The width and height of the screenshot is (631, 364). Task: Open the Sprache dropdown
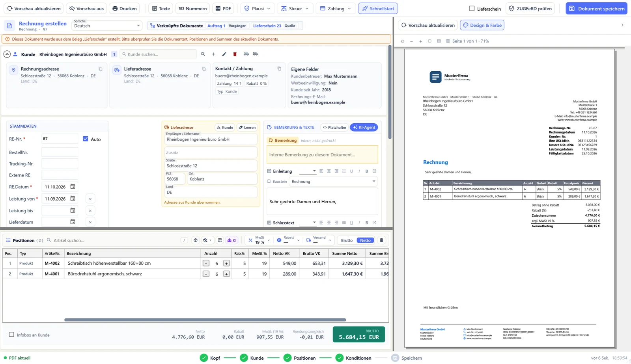(107, 26)
